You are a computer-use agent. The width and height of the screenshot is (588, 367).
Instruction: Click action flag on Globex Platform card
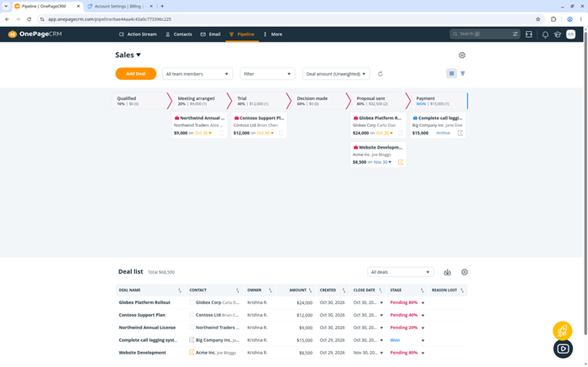pos(401,133)
